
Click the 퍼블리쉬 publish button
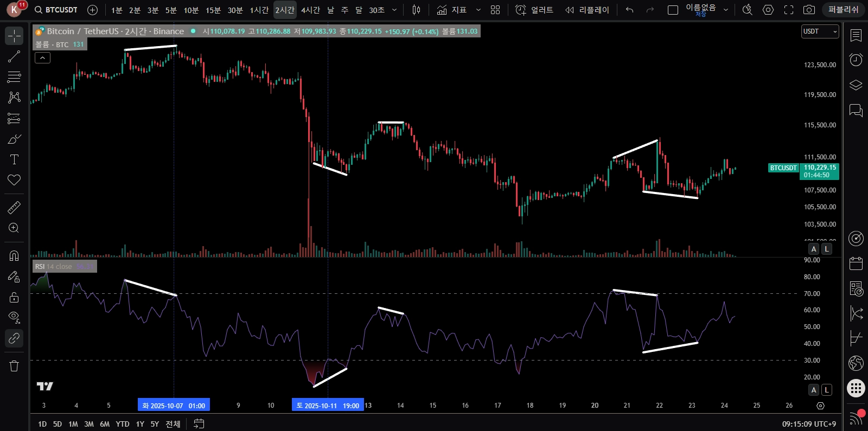(x=844, y=10)
